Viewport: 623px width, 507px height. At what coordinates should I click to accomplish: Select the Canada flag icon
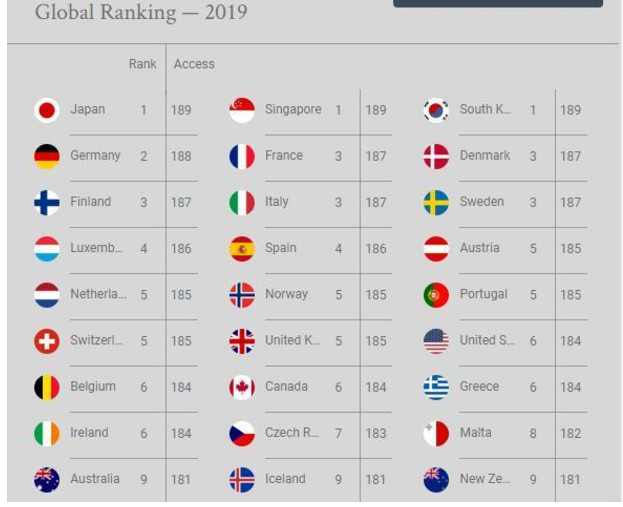click(x=242, y=387)
